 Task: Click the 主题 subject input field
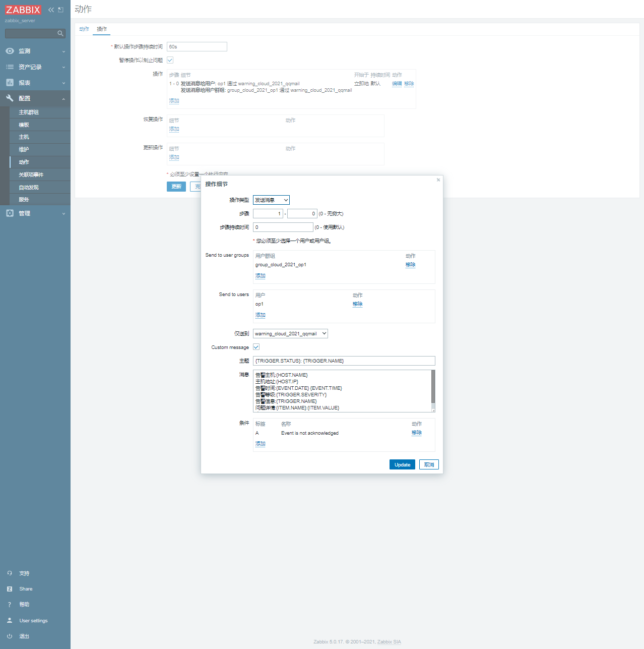pos(344,361)
